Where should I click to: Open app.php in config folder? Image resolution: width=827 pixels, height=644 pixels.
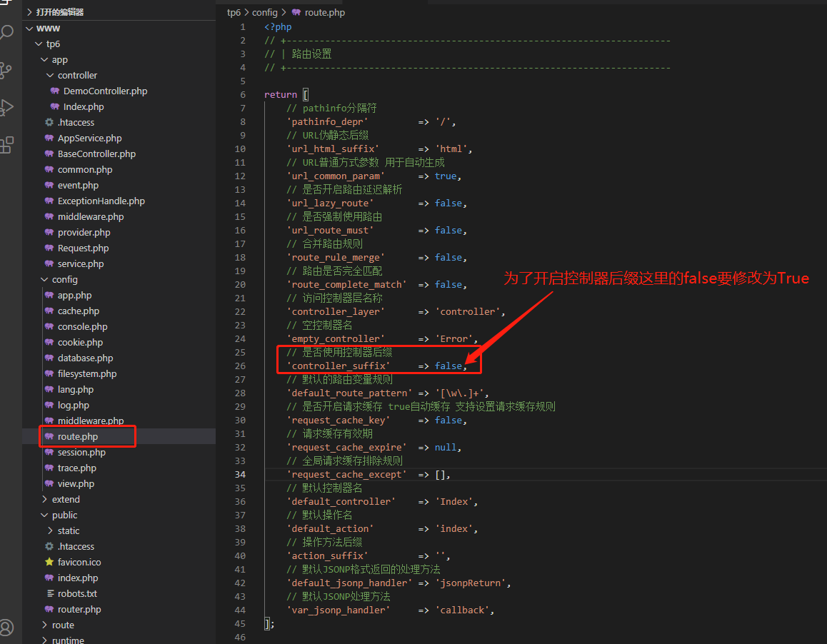coord(74,296)
